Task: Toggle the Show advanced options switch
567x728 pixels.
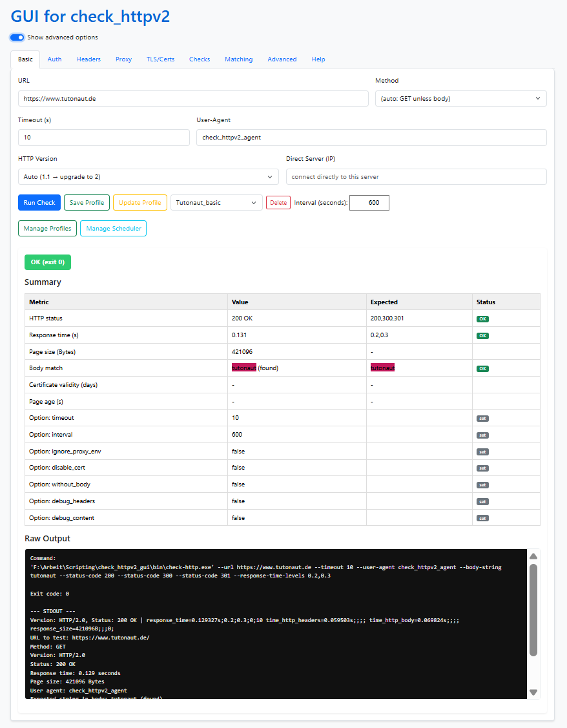Action: click(x=17, y=37)
